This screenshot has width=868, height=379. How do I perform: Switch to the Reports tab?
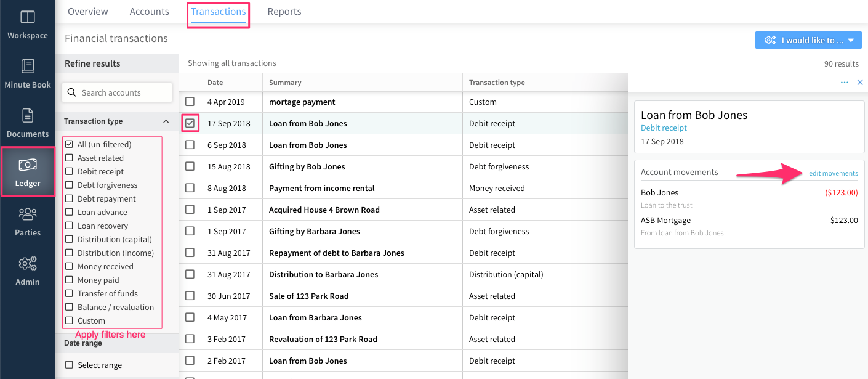click(284, 12)
